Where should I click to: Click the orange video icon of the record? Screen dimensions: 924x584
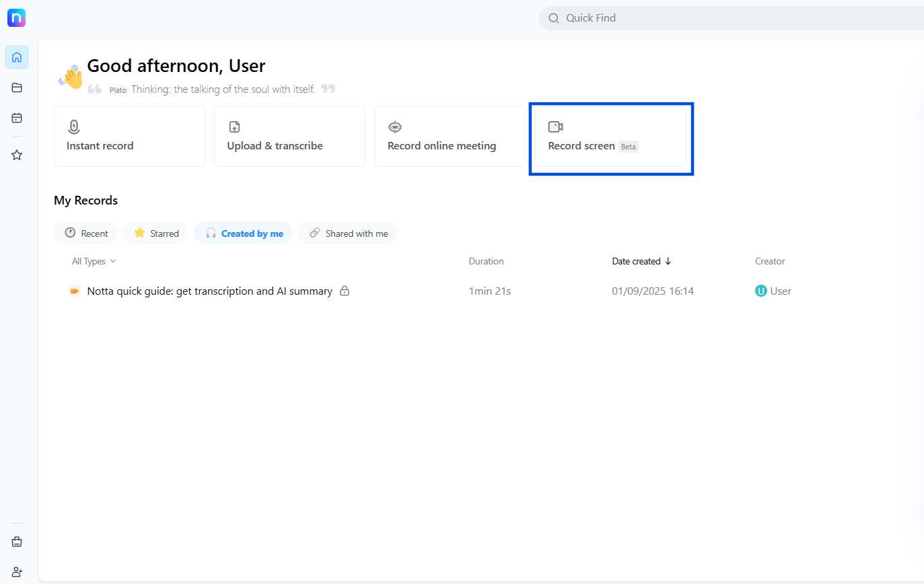pos(74,291)
